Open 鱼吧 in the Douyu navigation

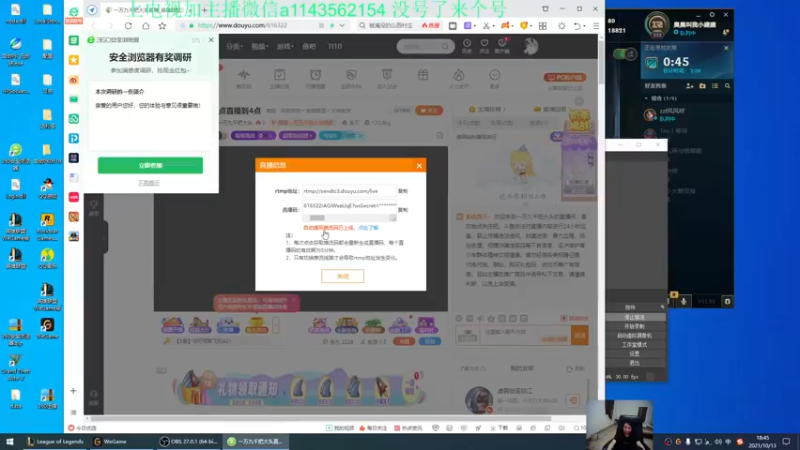click(x=309, y=46)
